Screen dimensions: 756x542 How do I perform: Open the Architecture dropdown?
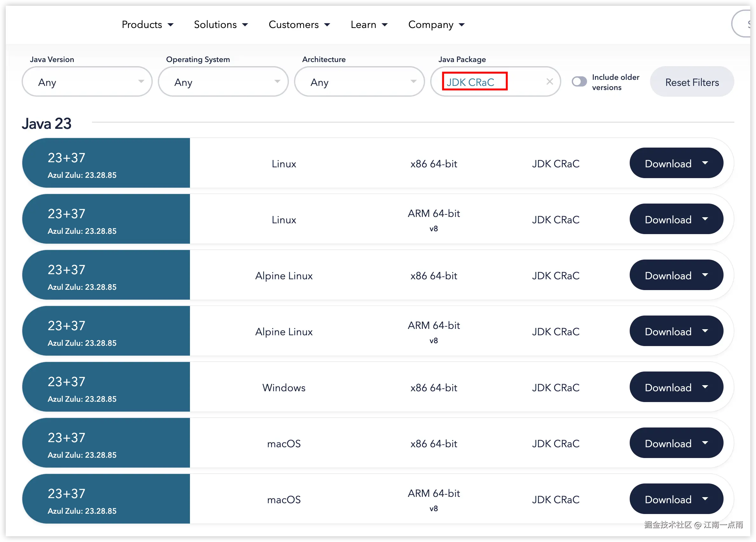click(x=359, y=82)
